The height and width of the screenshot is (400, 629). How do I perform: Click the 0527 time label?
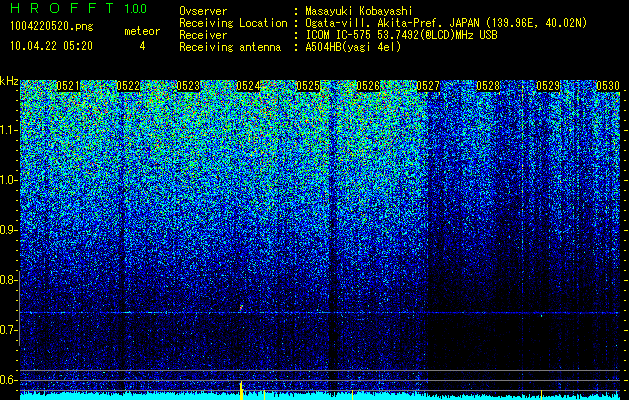(428, 86)
